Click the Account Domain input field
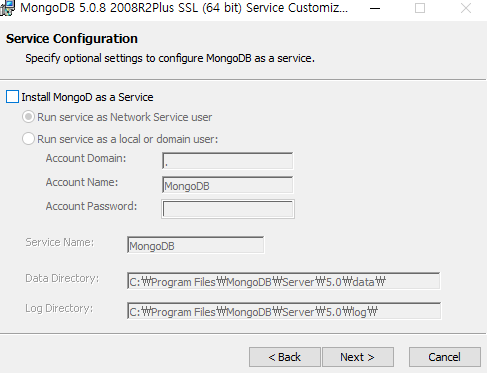487x373 pixels. [228, 161]
